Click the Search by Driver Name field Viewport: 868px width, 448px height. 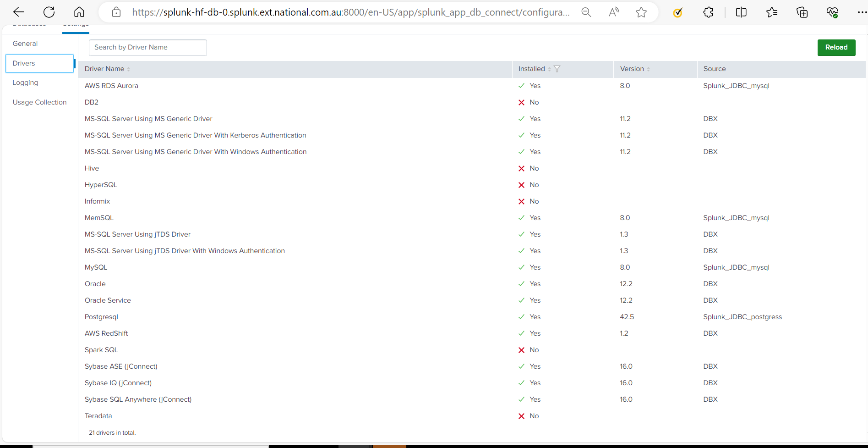tap(147, 47)
